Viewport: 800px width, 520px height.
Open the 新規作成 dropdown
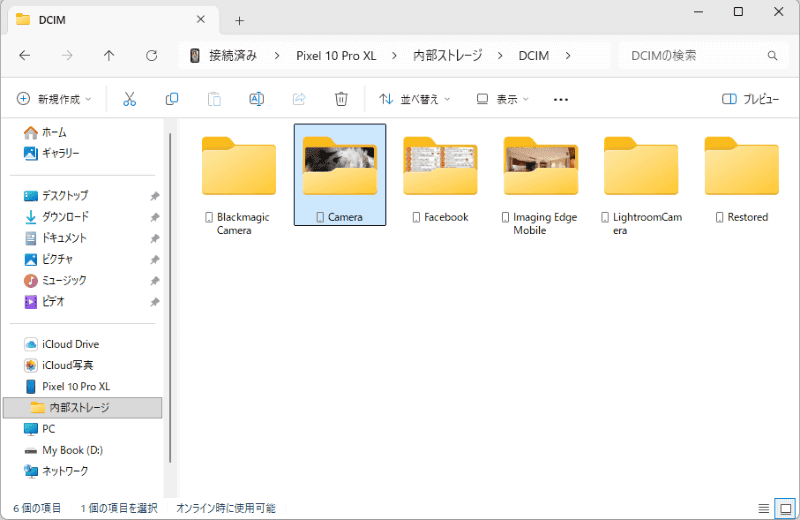click(54, 99)
